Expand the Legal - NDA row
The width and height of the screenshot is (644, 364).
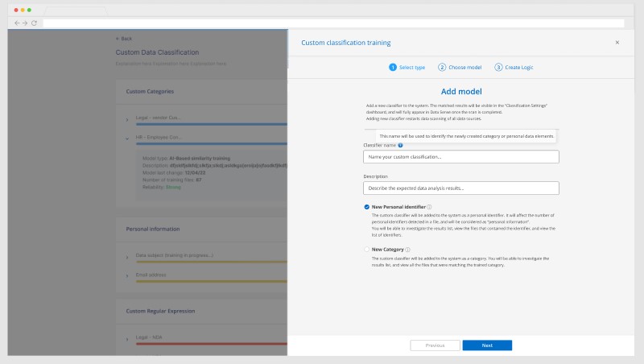coord(127,336)
